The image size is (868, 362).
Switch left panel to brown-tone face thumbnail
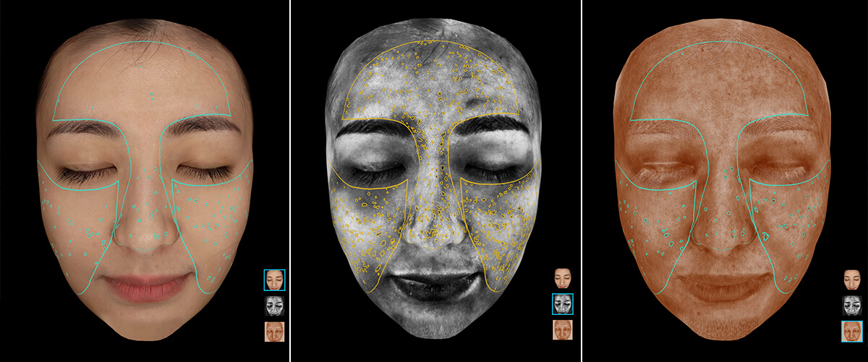coord(275,332)
